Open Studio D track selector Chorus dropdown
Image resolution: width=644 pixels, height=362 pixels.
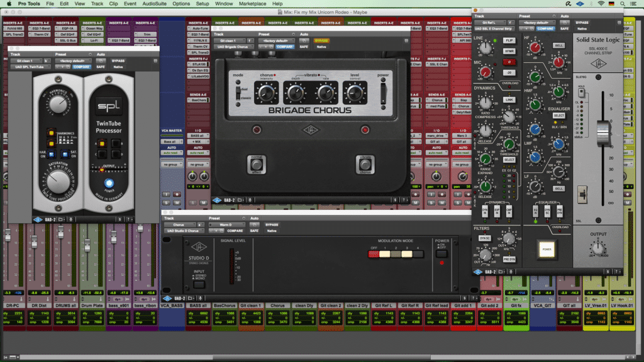[x=180, y=225]
